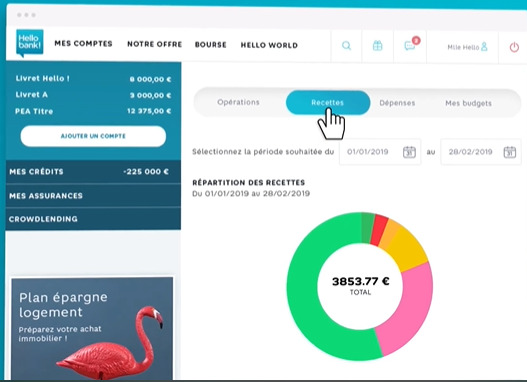Open the gift box icon
The height and width of the screenshot is (382, 527).
point(377,46)
